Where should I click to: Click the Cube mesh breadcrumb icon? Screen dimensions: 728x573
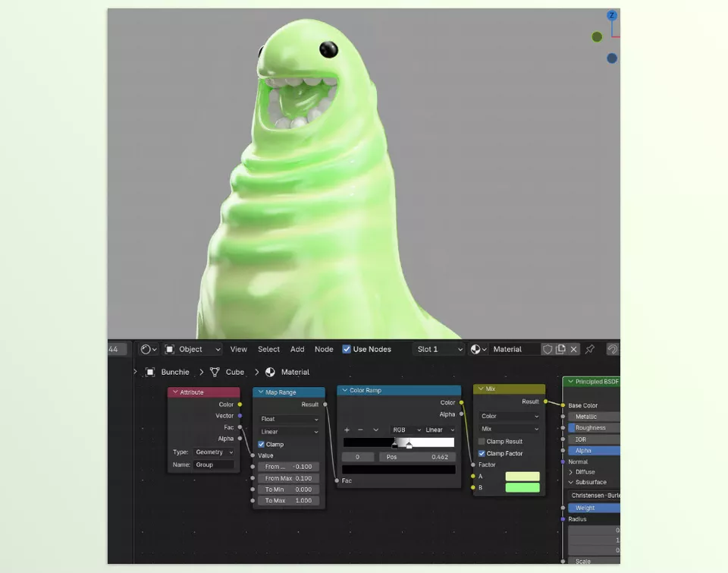coord(215,372)
